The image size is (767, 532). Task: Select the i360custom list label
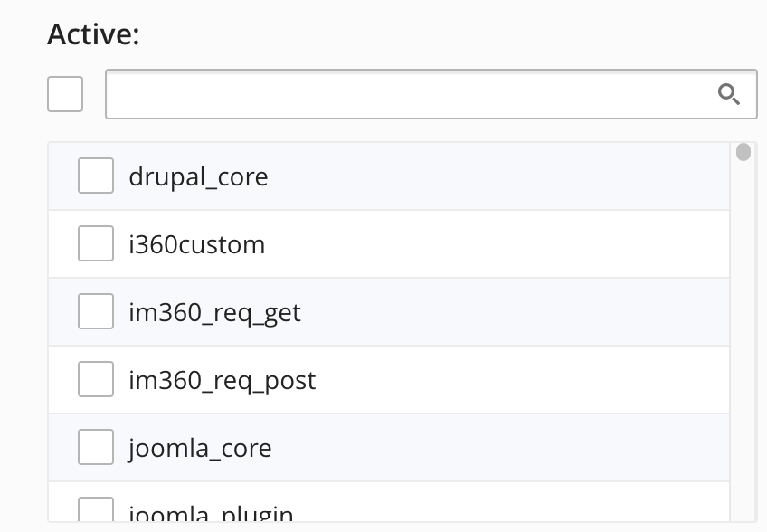click(196, 244)
